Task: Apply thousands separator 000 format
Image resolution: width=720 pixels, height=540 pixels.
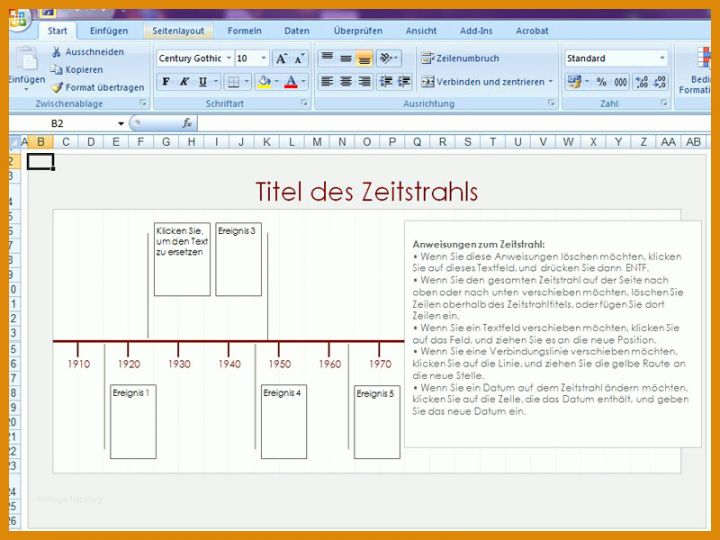Action: click(x=620, y=82)
